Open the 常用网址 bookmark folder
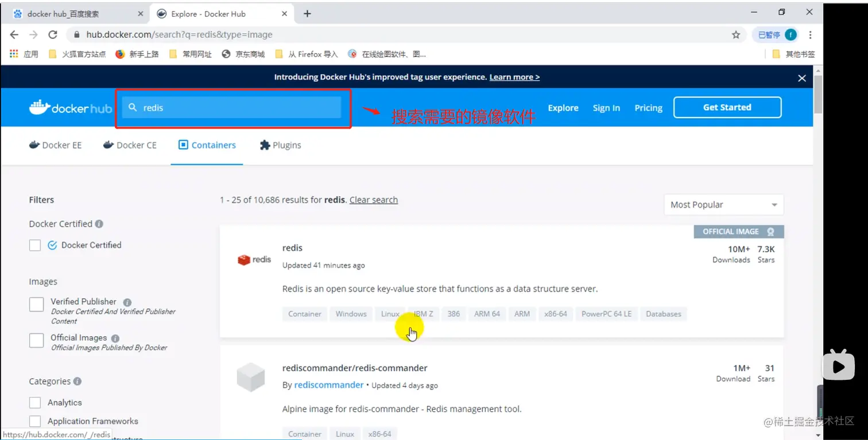This screenshot has height=440, width=868. click(190, 54)
